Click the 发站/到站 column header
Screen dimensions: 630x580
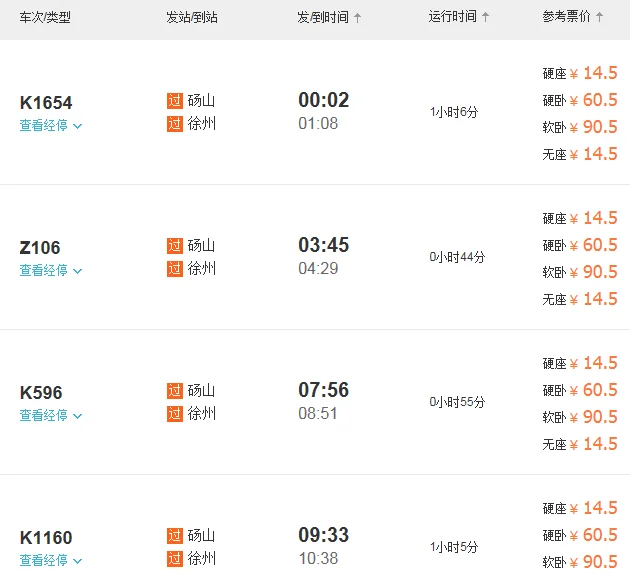pos(191,18)
